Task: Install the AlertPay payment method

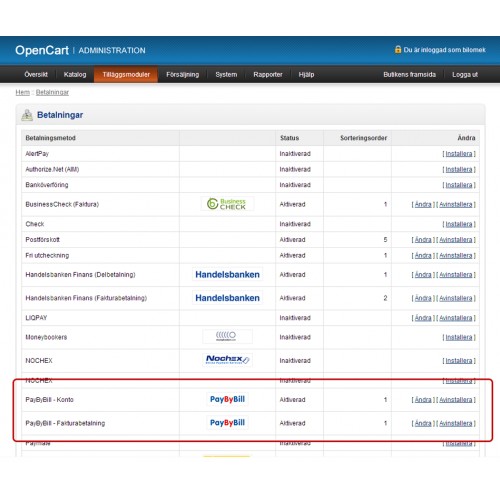Action: [x=459, y=154]
